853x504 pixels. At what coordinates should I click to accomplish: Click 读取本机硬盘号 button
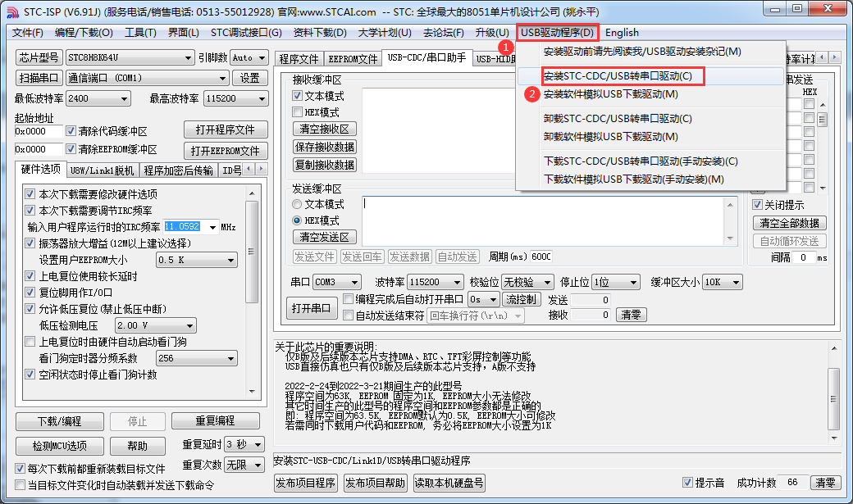coord(449,483)
